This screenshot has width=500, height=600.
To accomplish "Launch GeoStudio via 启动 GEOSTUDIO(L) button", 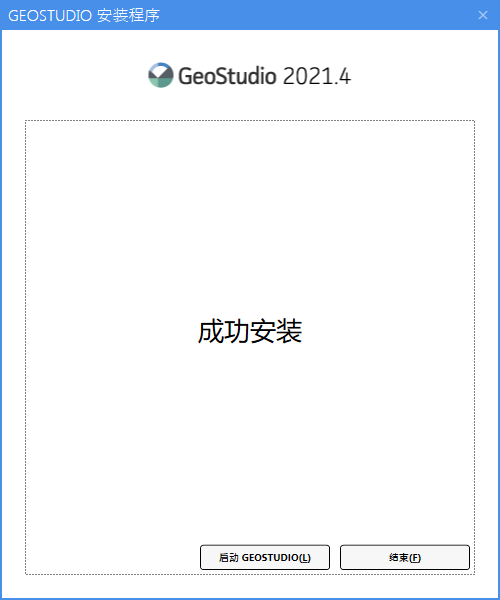I will [265, 557].
